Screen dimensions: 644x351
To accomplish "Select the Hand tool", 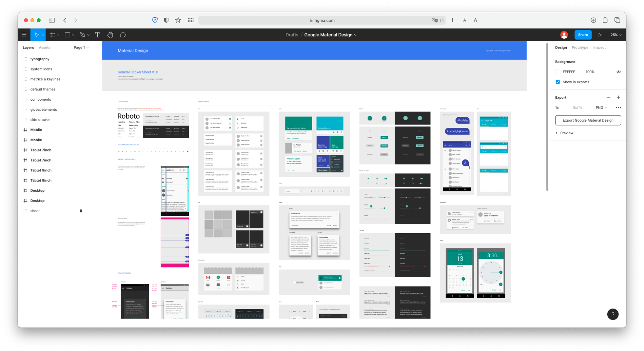I will click(x=110, y=35).
